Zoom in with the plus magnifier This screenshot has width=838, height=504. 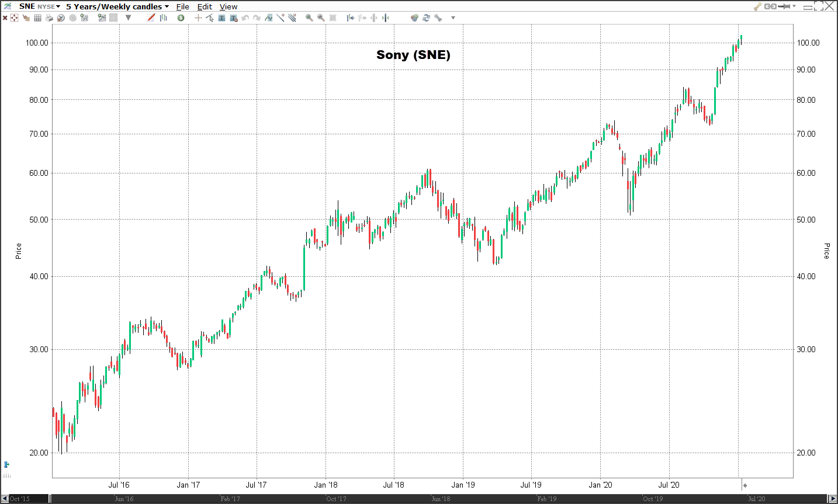(309, 18)
